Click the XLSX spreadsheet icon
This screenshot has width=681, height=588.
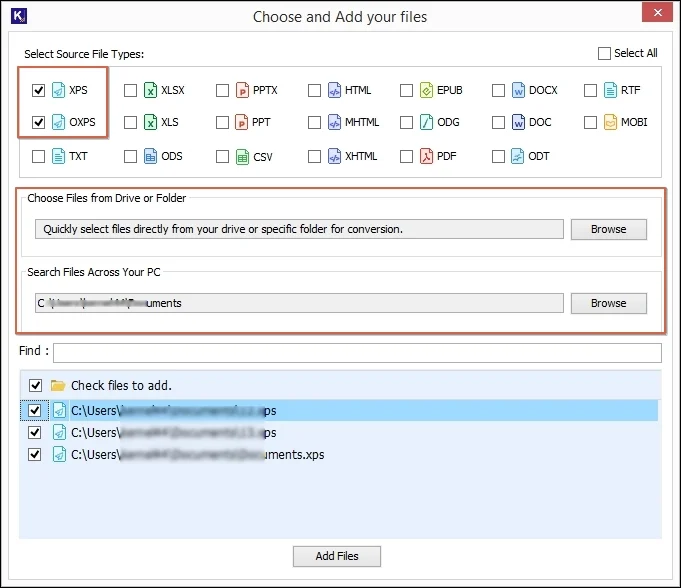[150, 90]
